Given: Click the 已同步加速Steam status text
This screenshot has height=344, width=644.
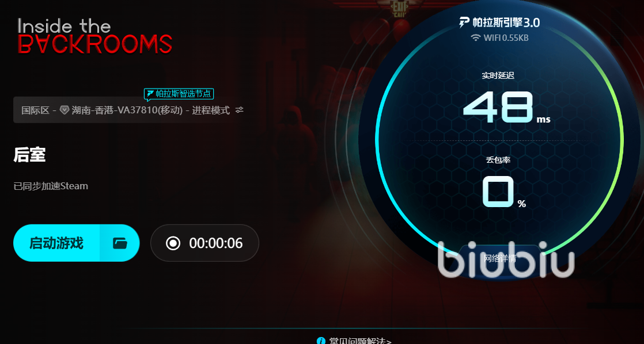Looking at the screenshot, I should pyautogui.click(x=51, y=186).
